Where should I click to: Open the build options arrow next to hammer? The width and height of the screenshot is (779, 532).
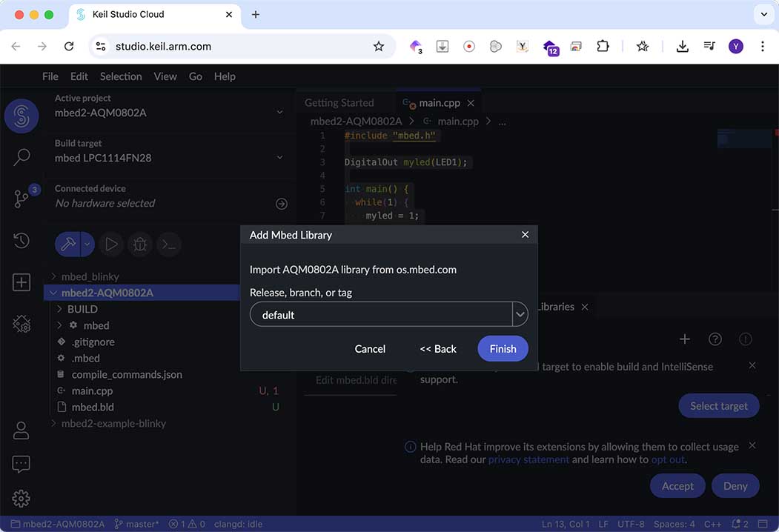click(87, 244)
